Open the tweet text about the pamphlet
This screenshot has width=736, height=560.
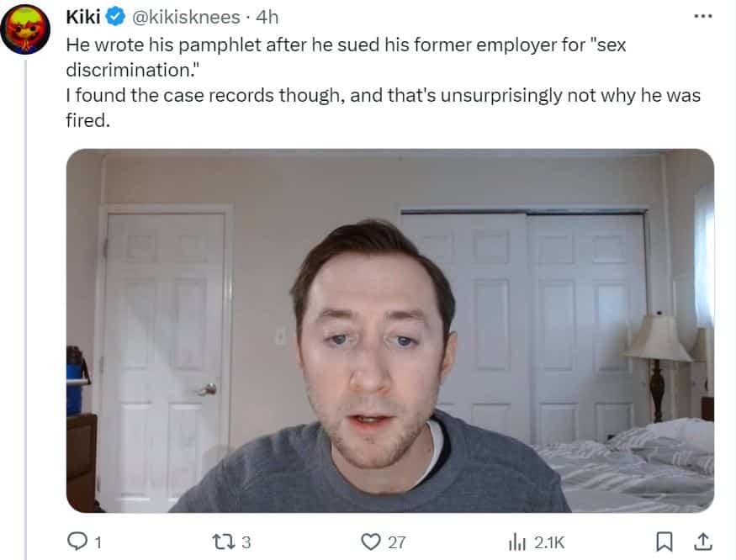click(x=346, y=57)
